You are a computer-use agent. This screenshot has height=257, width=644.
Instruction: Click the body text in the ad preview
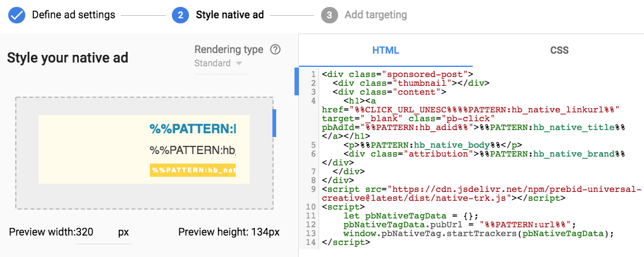click(x=192, y=150)
